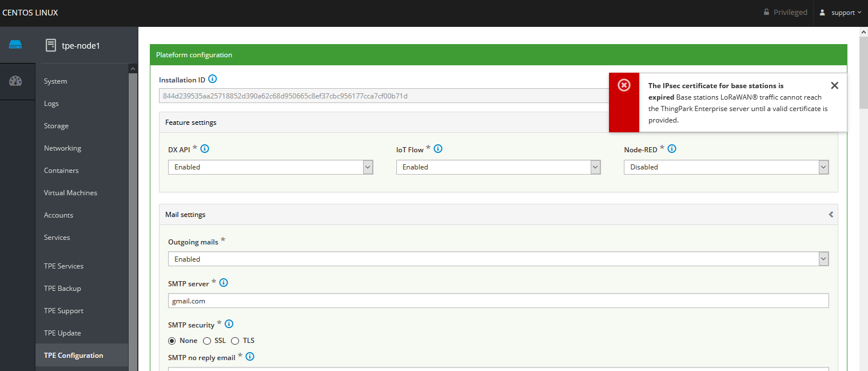This screenshot has height=371, width=868.
Task: Click the IoT Flow info icon
Action: (x=438, y=149)
